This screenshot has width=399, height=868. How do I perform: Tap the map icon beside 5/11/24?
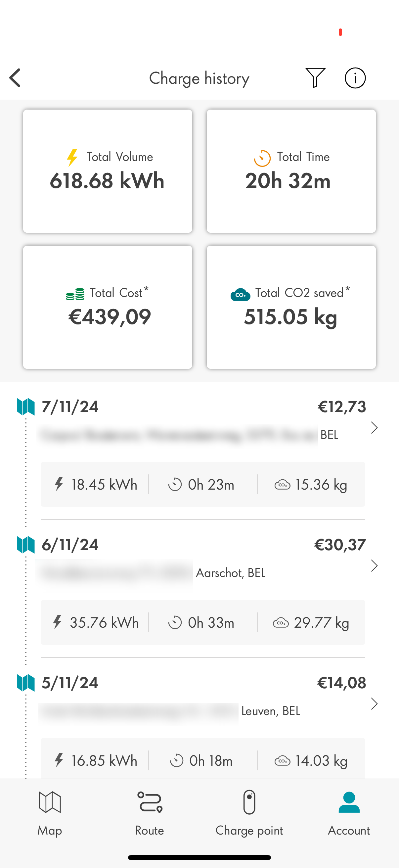click(x=25, y=683)
